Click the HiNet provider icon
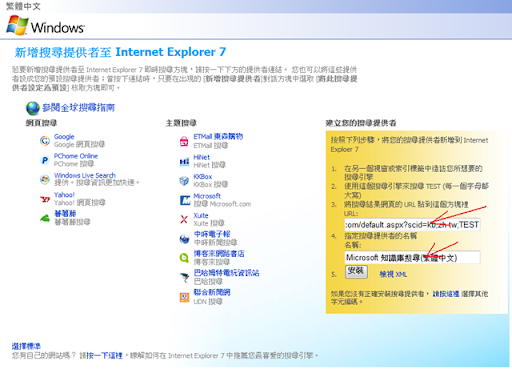Image resolution: width=512 pixels, height=369 pixels. (x=184, y=162)
